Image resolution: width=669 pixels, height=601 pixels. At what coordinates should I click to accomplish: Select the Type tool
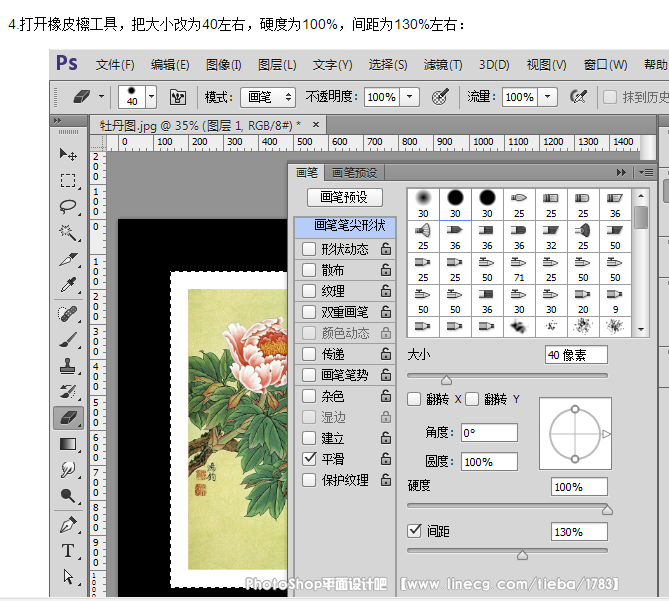tap(68, 551)
